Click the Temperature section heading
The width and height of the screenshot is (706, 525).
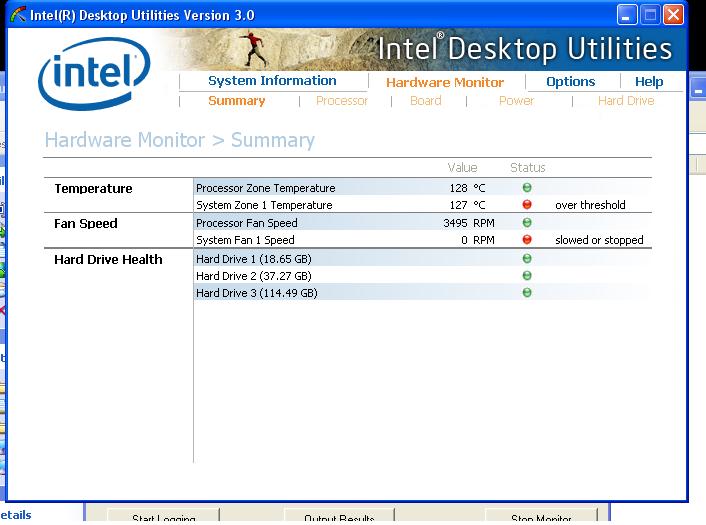pyautogui.click(x=93, y=188)
